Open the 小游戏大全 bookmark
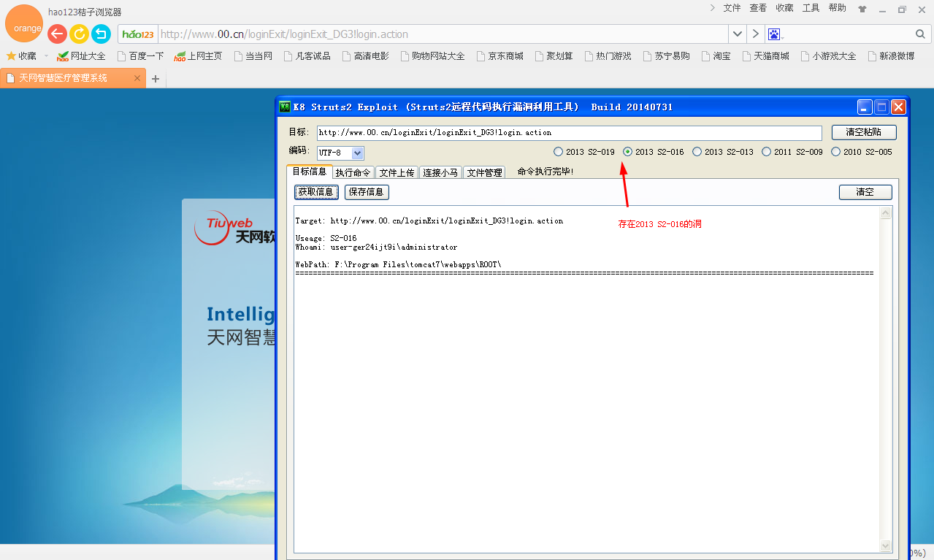Image resolution: width=934 pixels, height=560 pixels. click(x=828, y=56)
